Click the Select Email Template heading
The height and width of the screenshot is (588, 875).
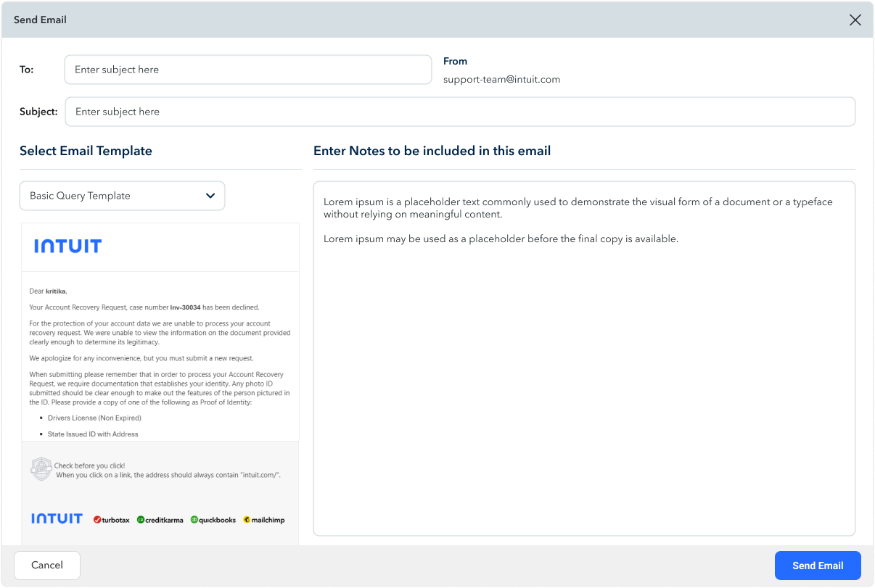[x=86, y=151]
